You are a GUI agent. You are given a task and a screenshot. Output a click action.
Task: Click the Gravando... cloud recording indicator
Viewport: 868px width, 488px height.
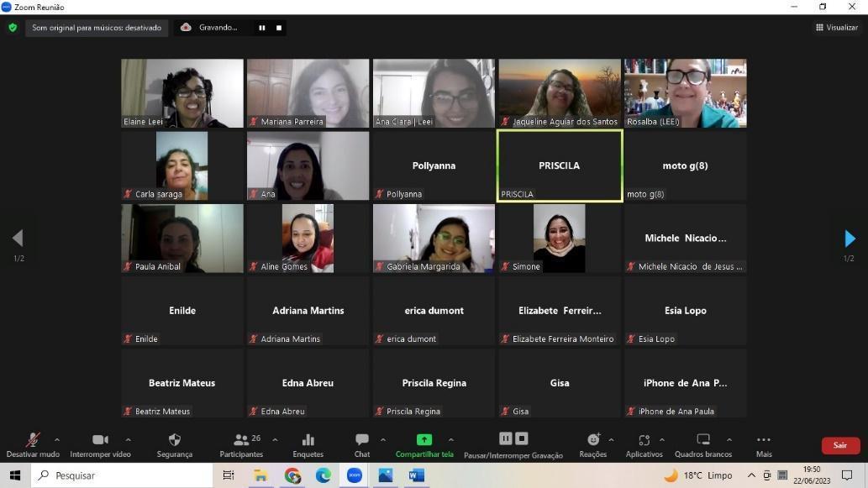(x=210, y=28)
